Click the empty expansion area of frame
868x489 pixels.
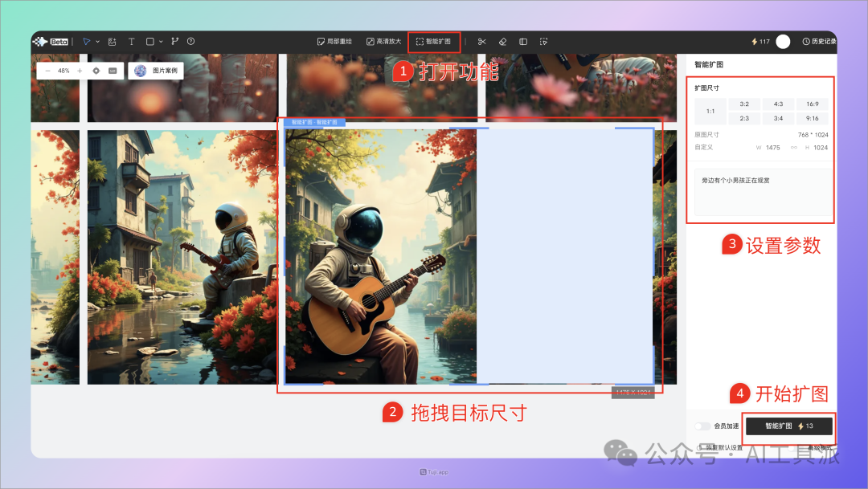coord(565,256)
